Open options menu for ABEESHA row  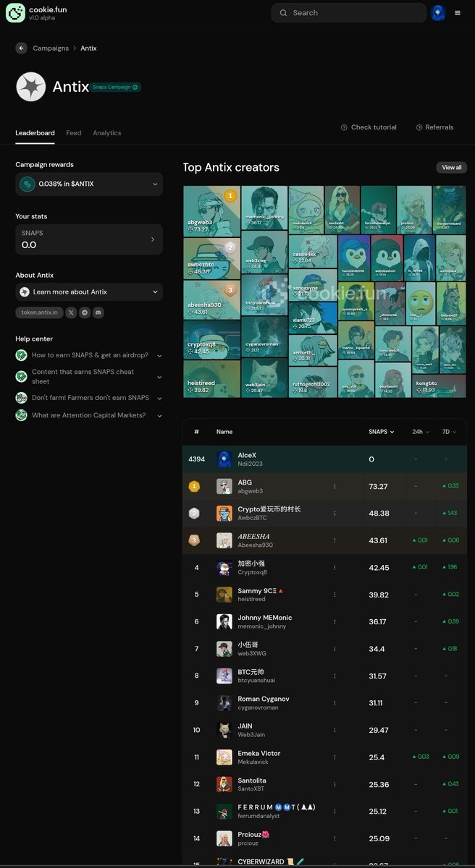click(x=335, y=540)
